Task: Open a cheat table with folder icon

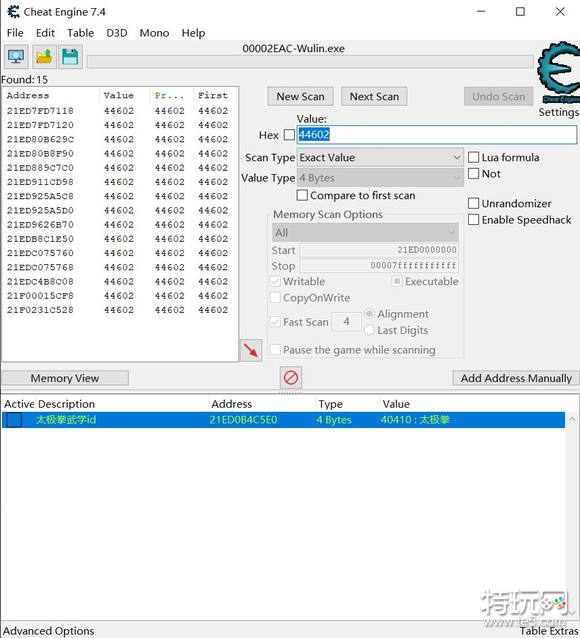Action: tap(44, 57)
